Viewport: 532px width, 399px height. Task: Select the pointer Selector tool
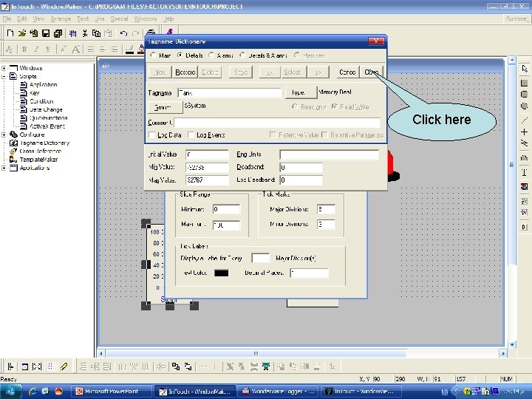coord(525,69)
